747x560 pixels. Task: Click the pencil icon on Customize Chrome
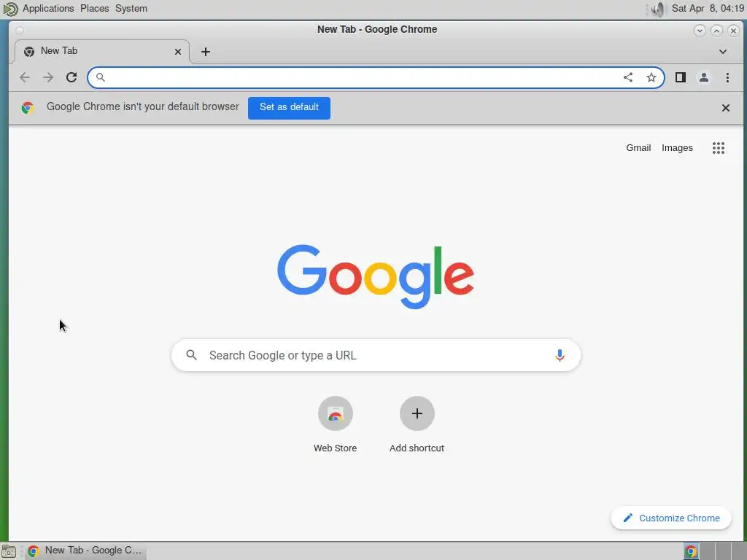click(628, 518)
